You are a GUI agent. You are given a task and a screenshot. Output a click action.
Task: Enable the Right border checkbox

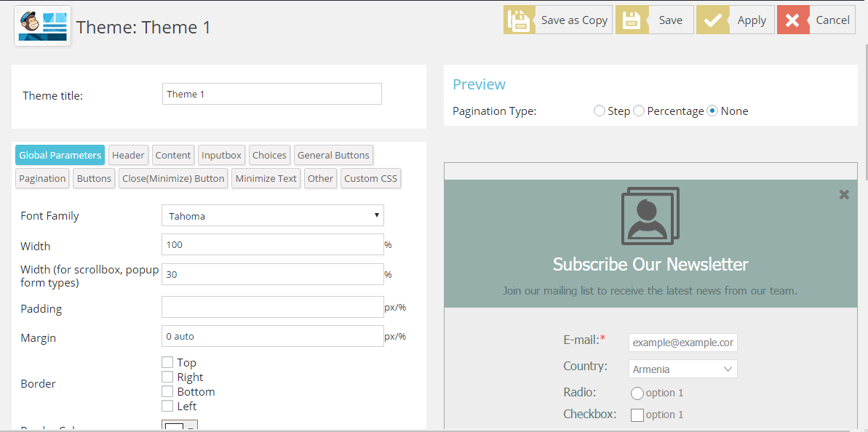(167, 377)
